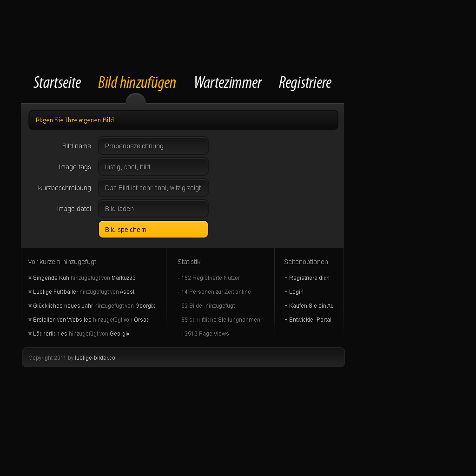The height and width of the screenshot is (476, 476).
Task: Open the Registriere navigation tab
Action: [x=305, y=83]
